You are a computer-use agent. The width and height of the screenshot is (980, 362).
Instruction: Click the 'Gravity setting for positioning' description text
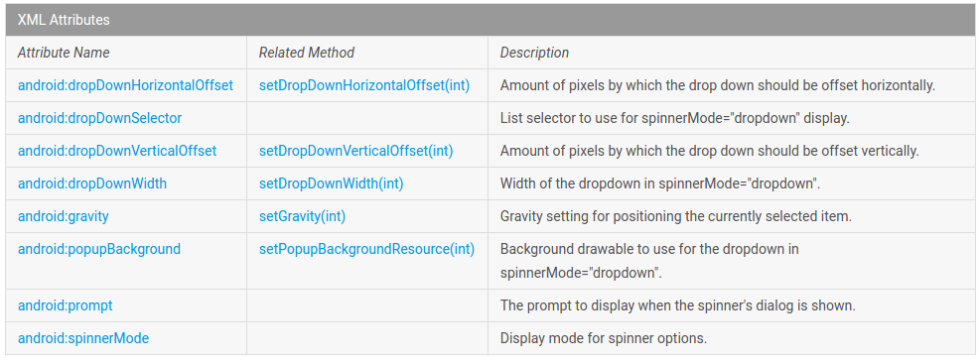[x=675, y=216]
